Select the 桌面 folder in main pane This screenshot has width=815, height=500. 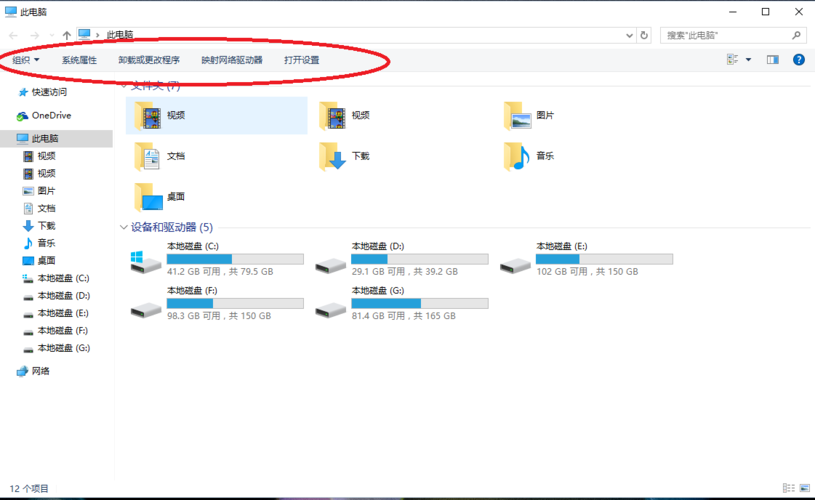160,196
